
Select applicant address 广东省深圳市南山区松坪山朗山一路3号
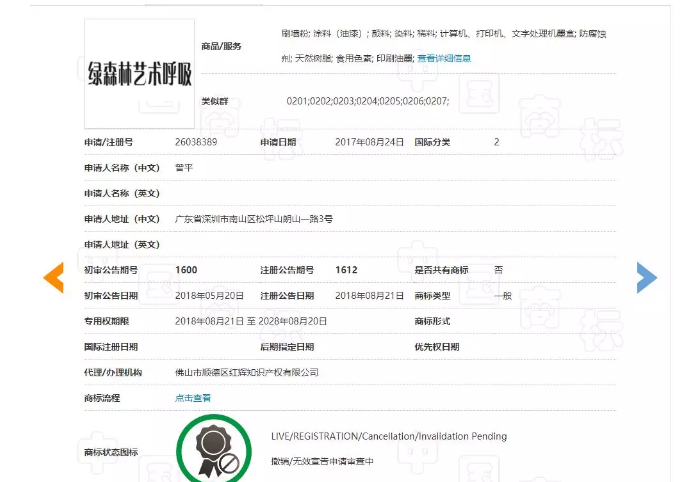254,219
